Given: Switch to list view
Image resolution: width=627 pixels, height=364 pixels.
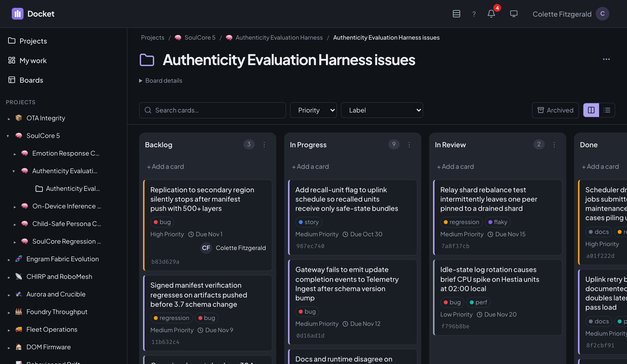Looking at the screenshot, I should pos(607,110).
